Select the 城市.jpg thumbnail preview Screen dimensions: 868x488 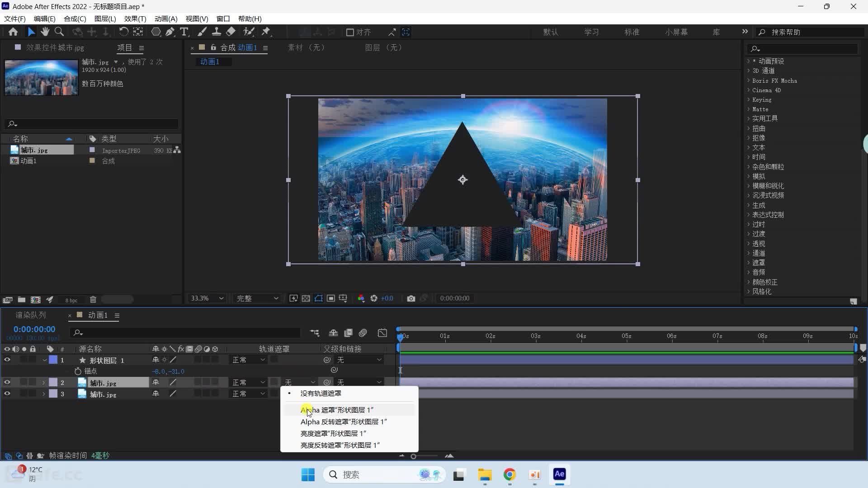click(x=41, y=78)
